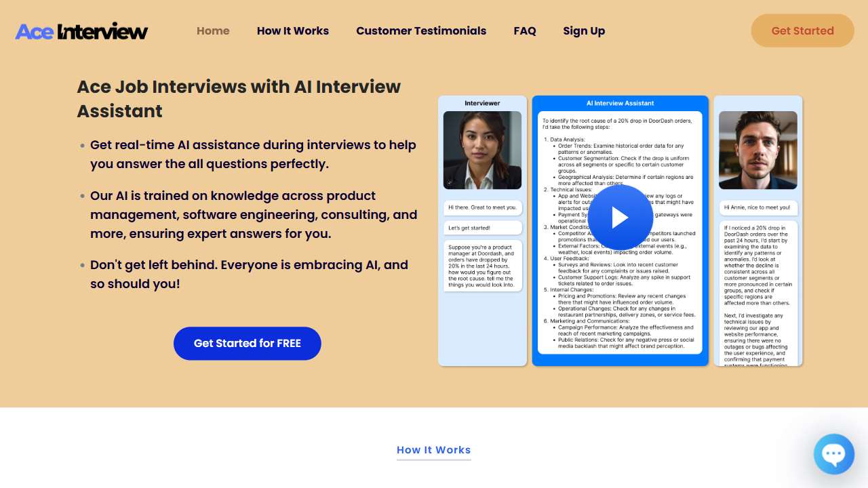This screenshot has height=488, width=868.
Task: Open the Home nav item
Action: click(213, 30)
